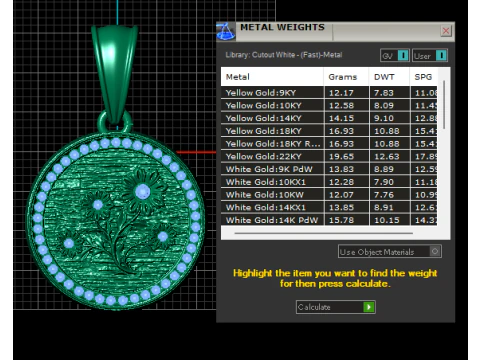This screenshot has width=480, height=360.
Task: Sort by the Metal column header
Action: click(x=272, y=77)
